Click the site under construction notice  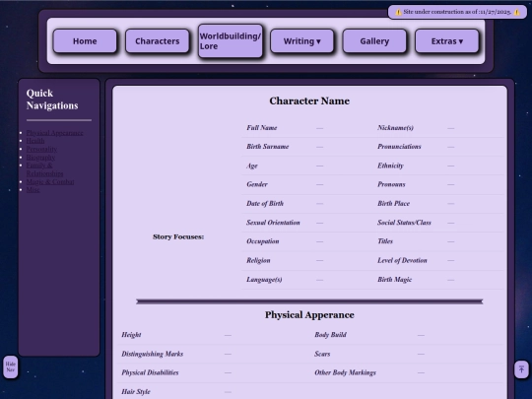[457, 12]
